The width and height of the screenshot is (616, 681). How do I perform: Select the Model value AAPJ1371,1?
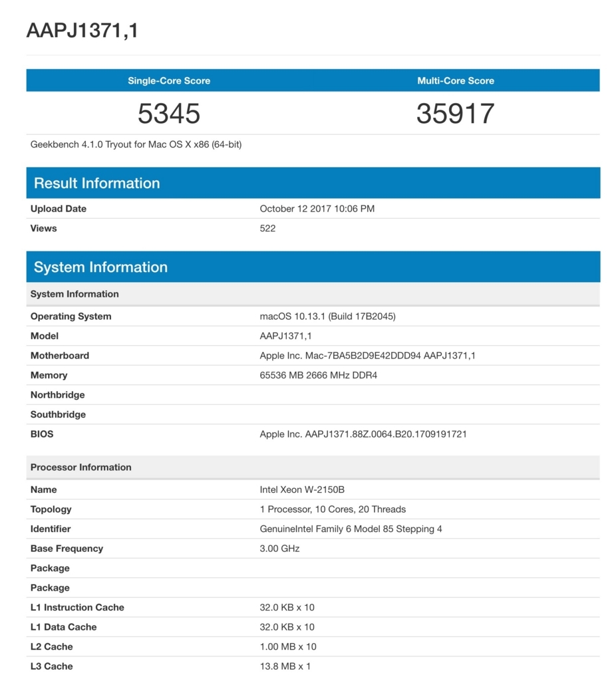[x=286, y=336]
